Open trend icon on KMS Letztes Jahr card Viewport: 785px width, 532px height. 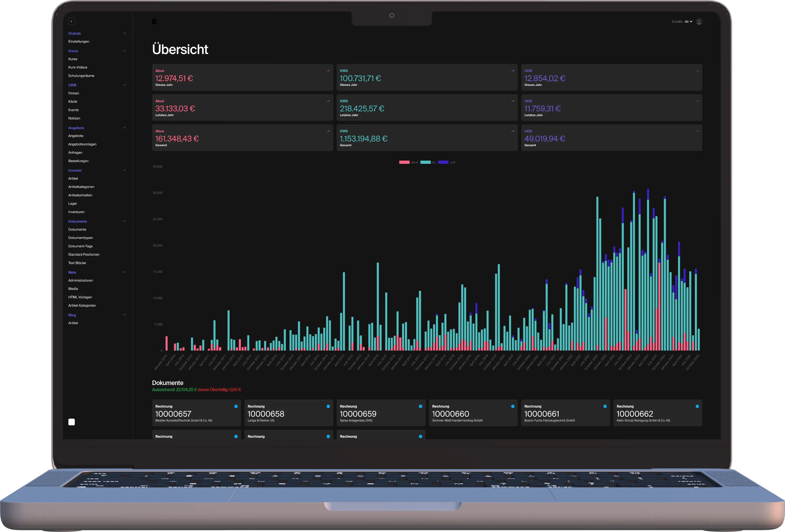[x=513, y=101]
